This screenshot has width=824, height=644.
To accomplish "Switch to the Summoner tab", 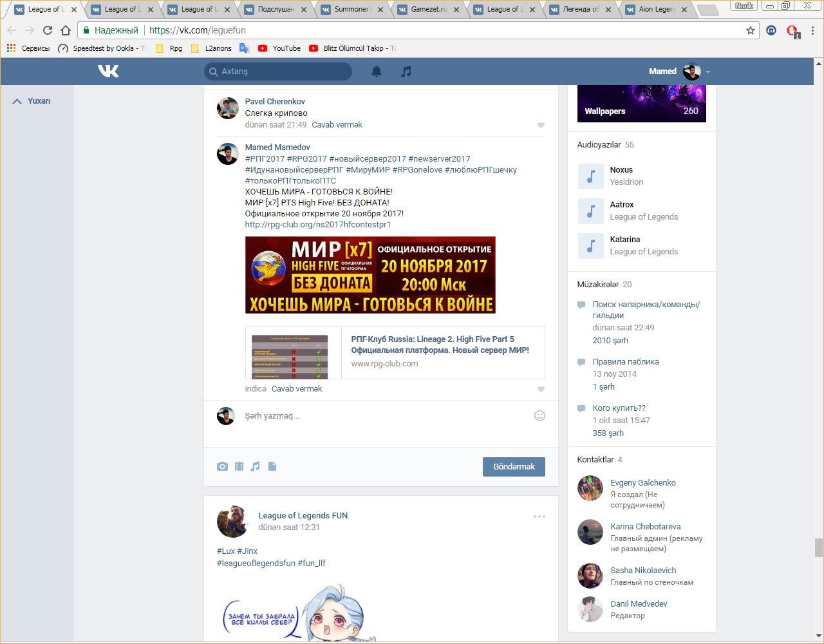I will click(354, 10).
